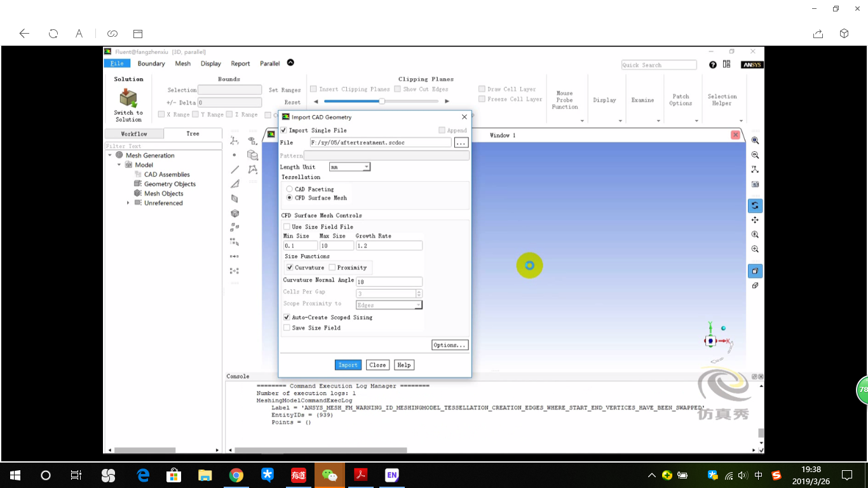Enable the Save Size Field checkbox
The width and height of the screenshot is (868, 488).
[287, 328]
